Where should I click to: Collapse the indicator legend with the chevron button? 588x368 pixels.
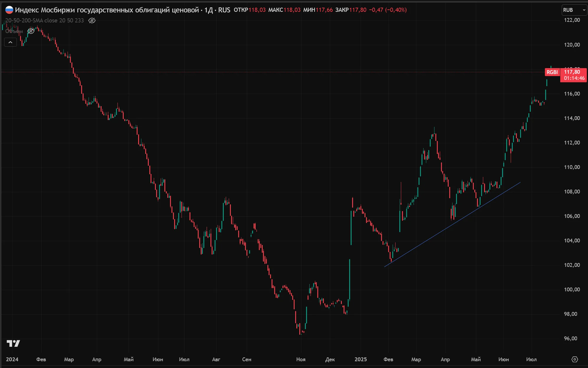click(10, 42)
